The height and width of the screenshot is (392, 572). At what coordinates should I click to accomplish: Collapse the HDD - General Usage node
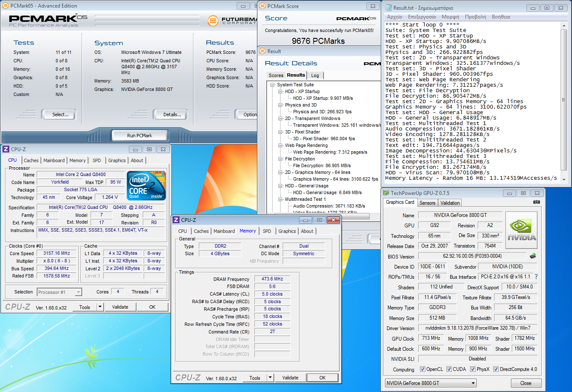coord(281,186)
